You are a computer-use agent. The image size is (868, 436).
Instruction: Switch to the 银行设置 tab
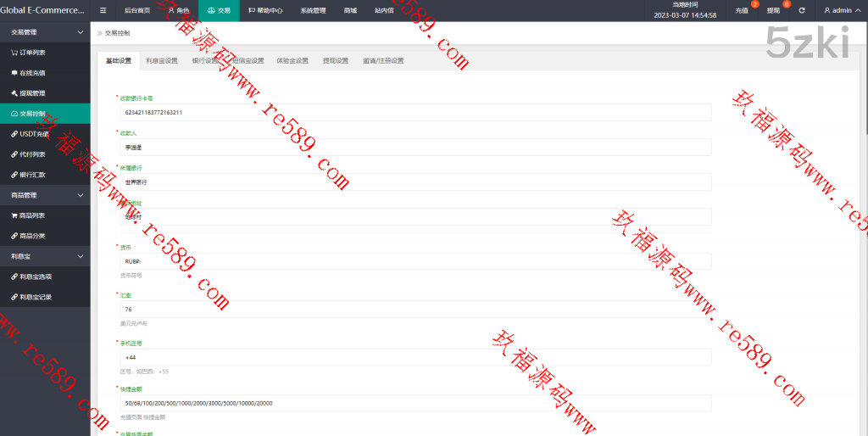coord(205,61)
